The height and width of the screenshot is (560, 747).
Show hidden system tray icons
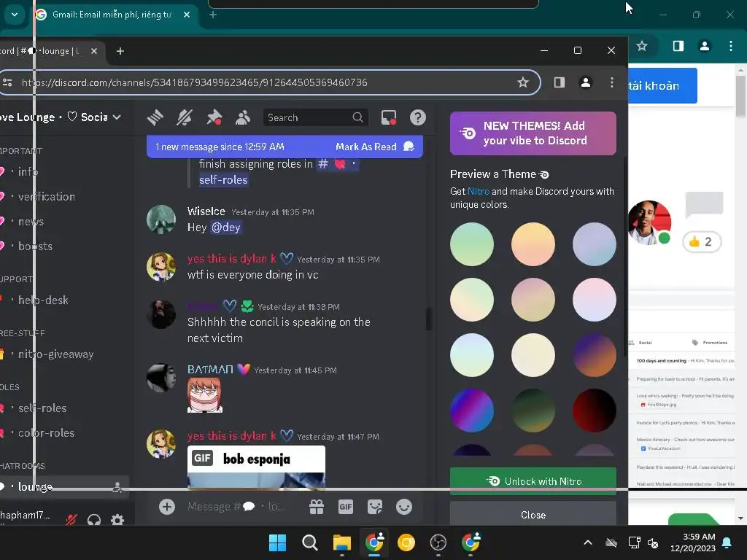pos(588,542)
